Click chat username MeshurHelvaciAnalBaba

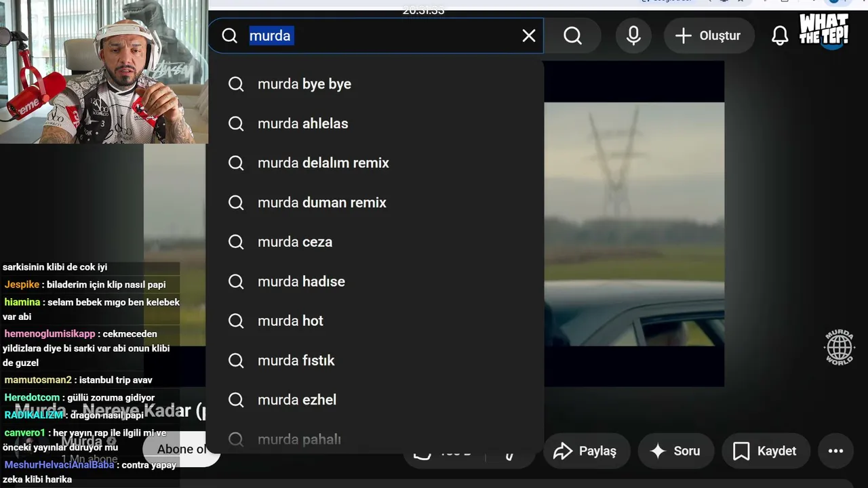(59, 465)
